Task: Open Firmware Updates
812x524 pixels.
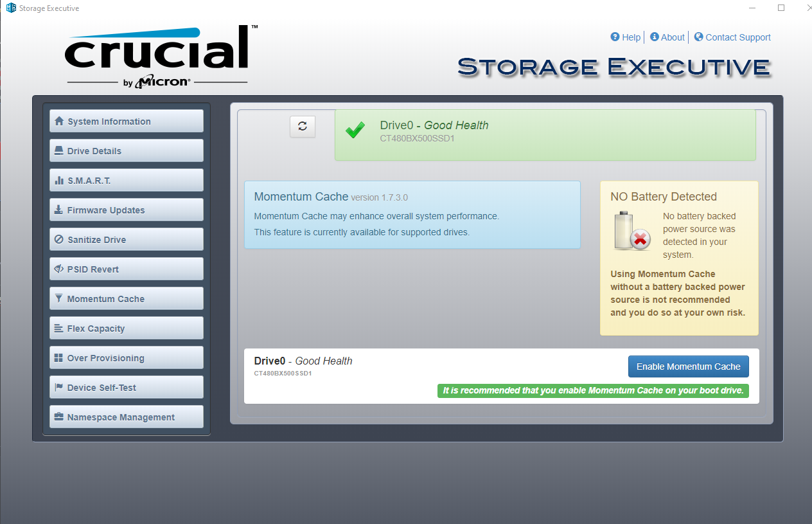Action: click(127, 210)
